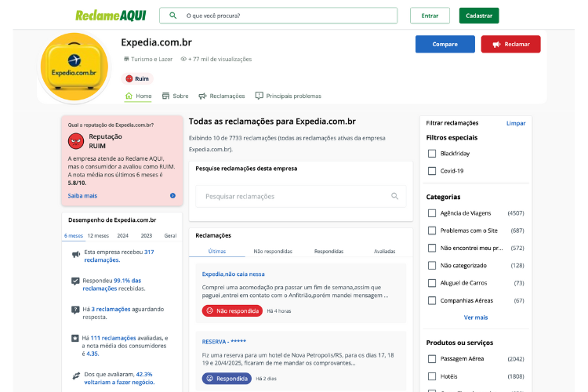
Task: Click the search icon in Pesquisar reclamações field
Action: click(394, 196)
